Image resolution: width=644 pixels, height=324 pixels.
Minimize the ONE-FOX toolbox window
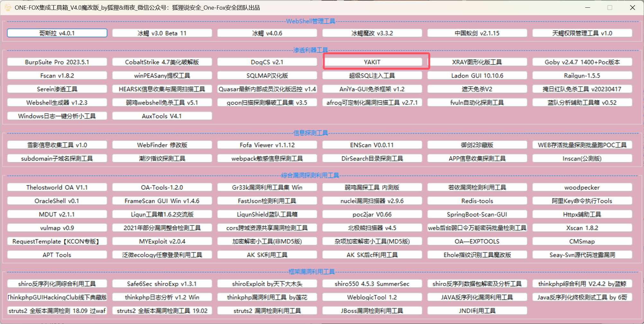[x=588, y=7]
